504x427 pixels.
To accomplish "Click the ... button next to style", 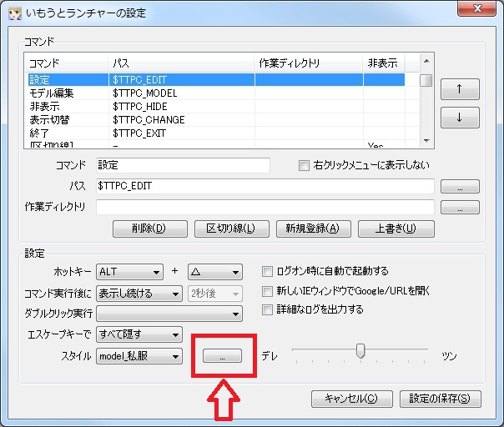I will tap(222, 355).
